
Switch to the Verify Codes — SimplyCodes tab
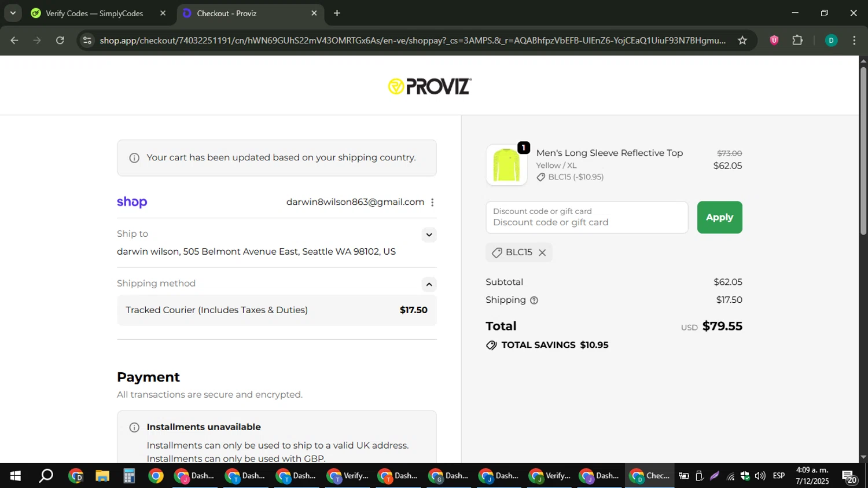[94, 13]
